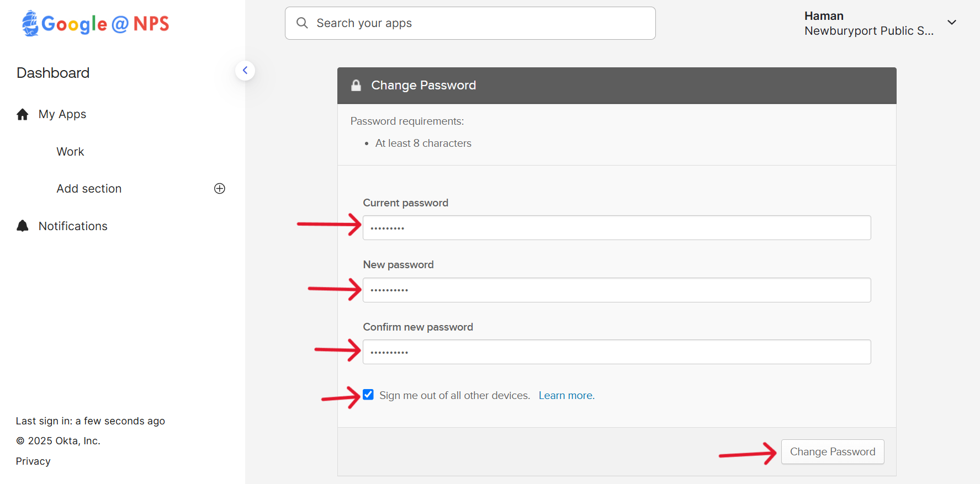The width and height of the screenshot is (980, 484).
Task: Open the Privacy link
Action: (33, 461)
